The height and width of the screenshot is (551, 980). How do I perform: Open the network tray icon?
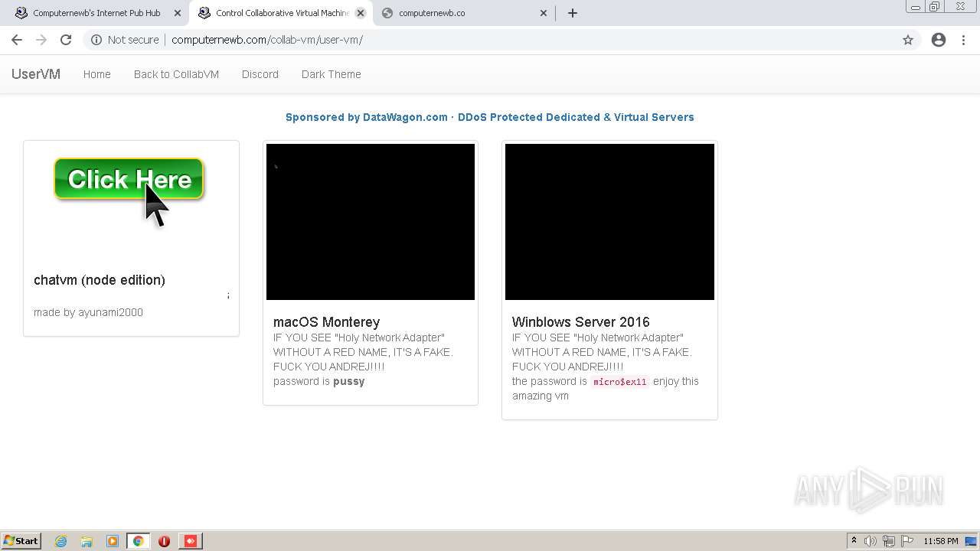(x=889, y=541)
